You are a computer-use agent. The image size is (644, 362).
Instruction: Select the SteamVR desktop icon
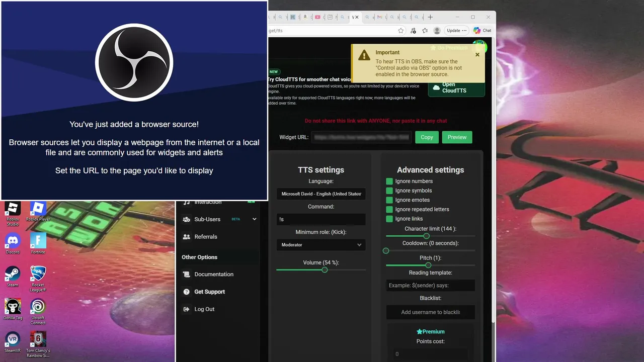(x=13, y=342)
